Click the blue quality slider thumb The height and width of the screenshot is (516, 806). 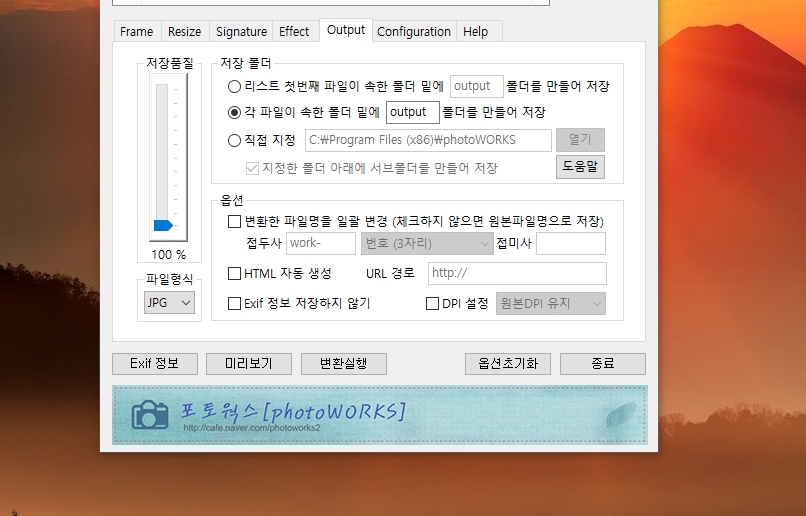click(x=163, y=225)
